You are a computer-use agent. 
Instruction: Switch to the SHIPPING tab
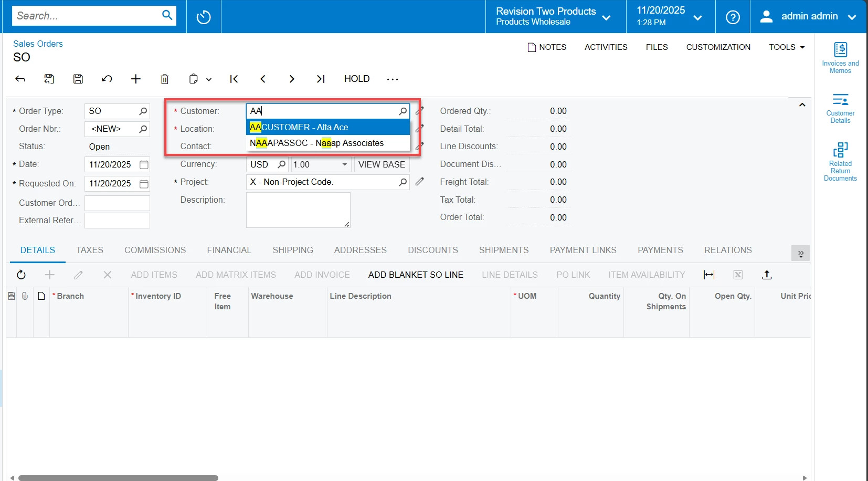click(293, 250)
